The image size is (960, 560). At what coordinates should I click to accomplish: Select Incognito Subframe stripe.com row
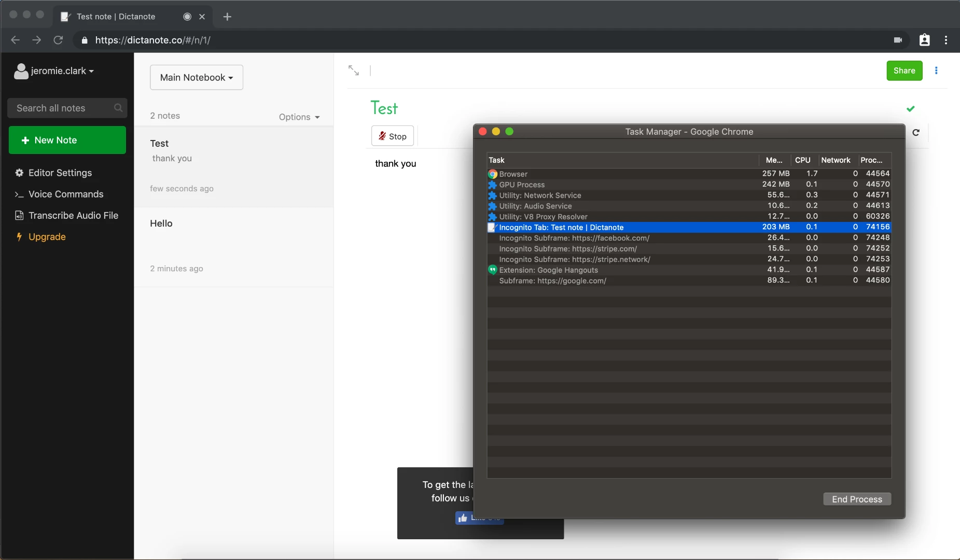tap(689, 248)
